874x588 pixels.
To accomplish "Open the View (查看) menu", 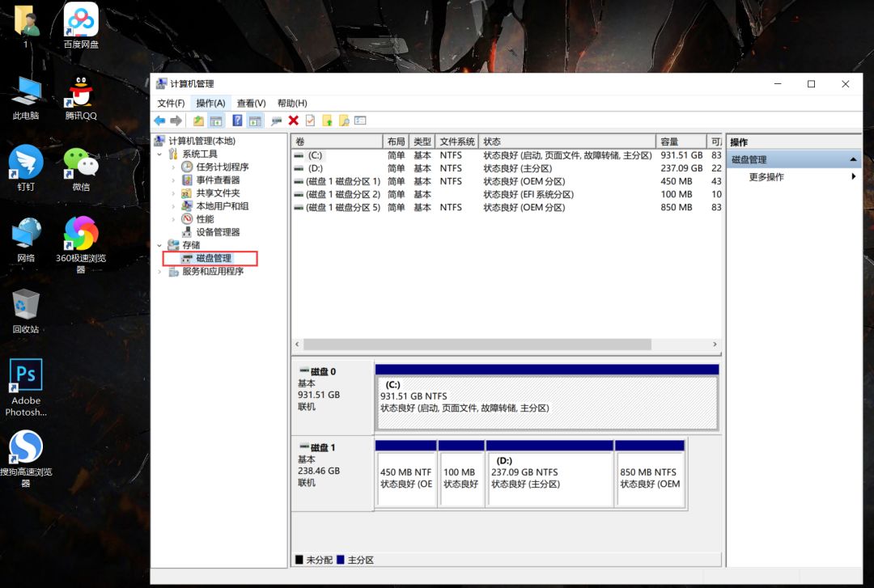I will click(x=251, y=103).
